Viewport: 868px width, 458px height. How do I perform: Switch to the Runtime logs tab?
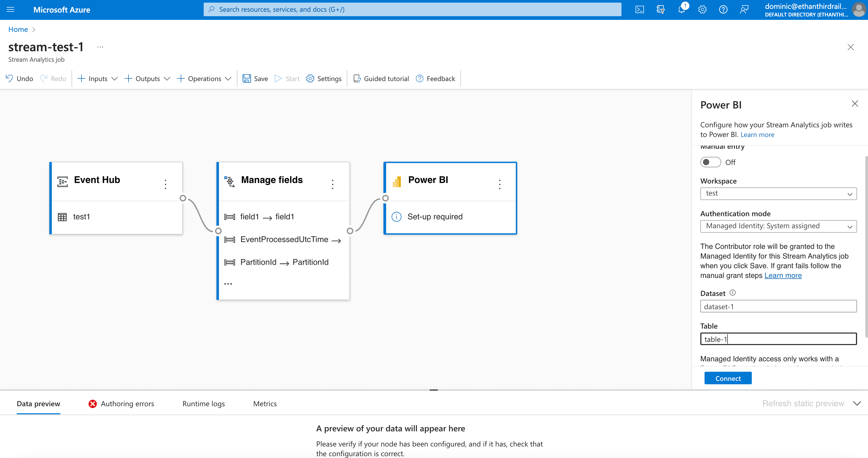coord(203,404)
